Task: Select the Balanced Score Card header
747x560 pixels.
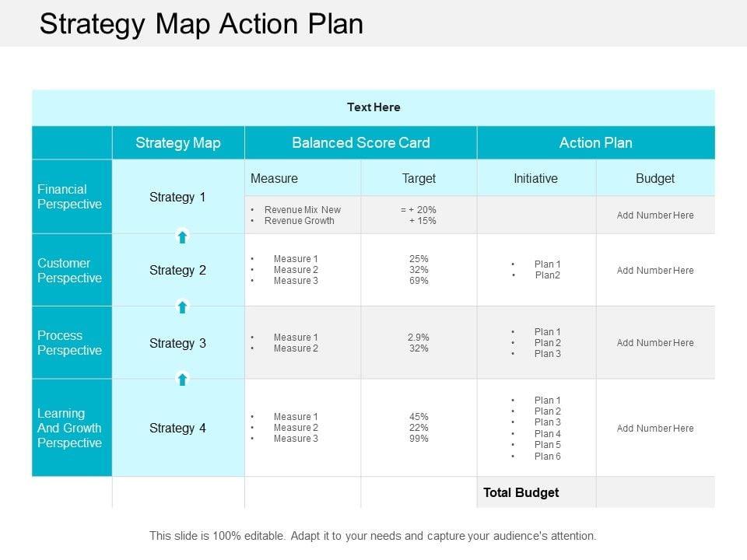Action: coord(361,142)
